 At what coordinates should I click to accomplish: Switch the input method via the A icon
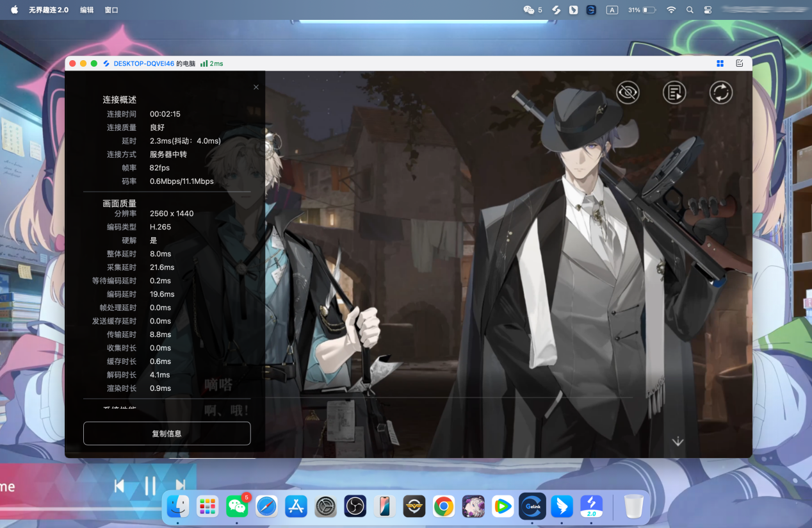pyautogui.click(x=612, y=10)
